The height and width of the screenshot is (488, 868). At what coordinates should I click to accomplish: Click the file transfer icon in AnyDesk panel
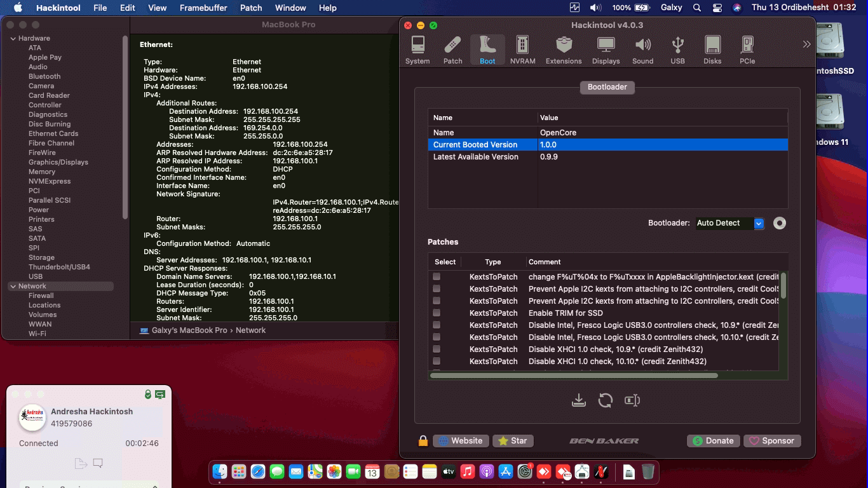[x=80, y=463]
